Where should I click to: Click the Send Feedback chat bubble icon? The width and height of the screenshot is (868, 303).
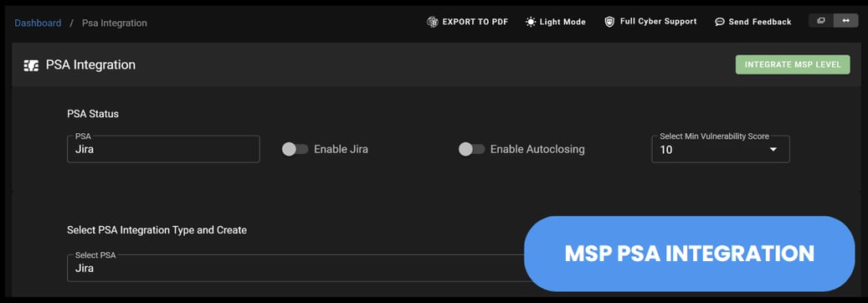click(x=720, y=22)
